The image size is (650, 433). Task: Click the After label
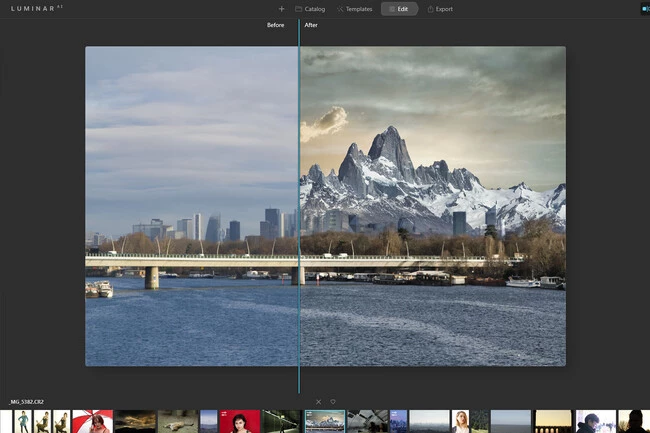point(311,25)
